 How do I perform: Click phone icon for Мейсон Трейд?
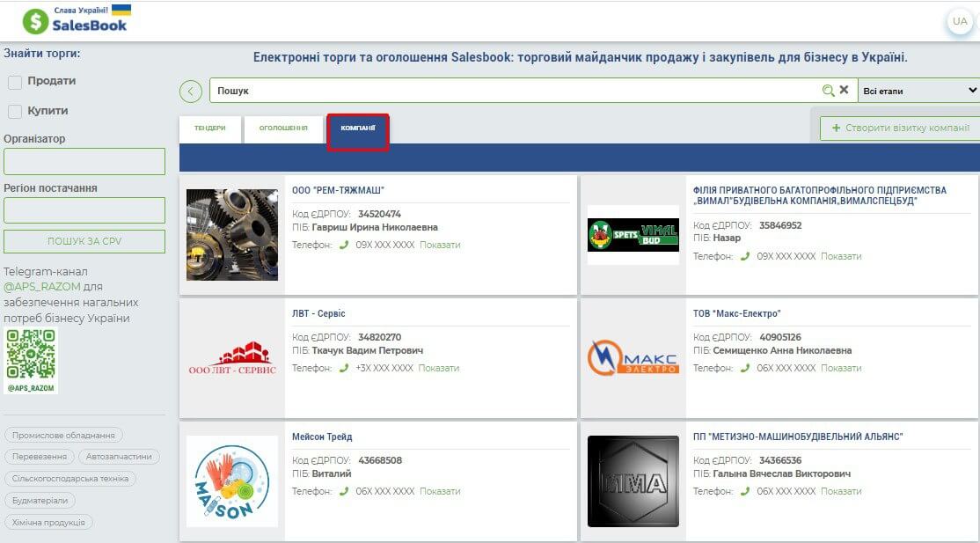tap(344, 492)
